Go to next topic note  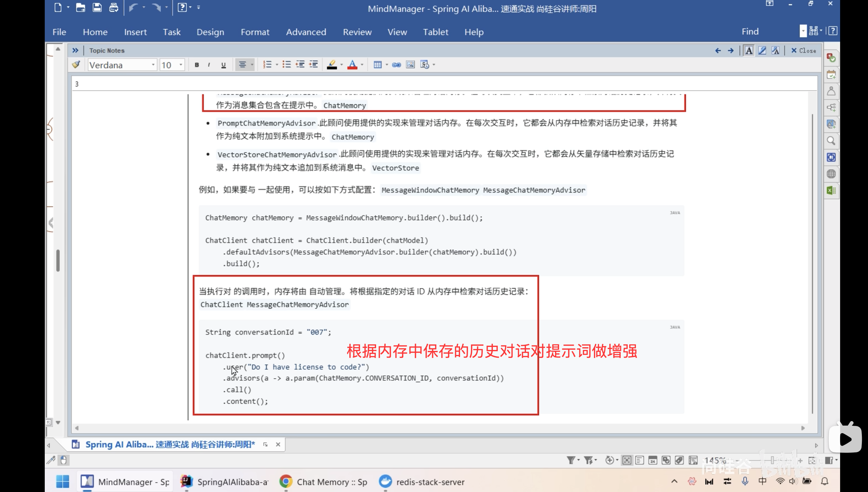pos(731,51)
